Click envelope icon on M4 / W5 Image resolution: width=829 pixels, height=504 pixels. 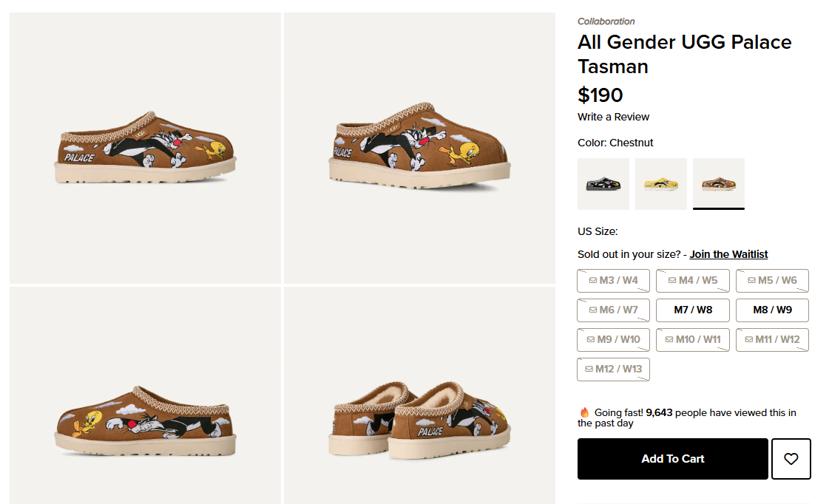pos(672,281)
